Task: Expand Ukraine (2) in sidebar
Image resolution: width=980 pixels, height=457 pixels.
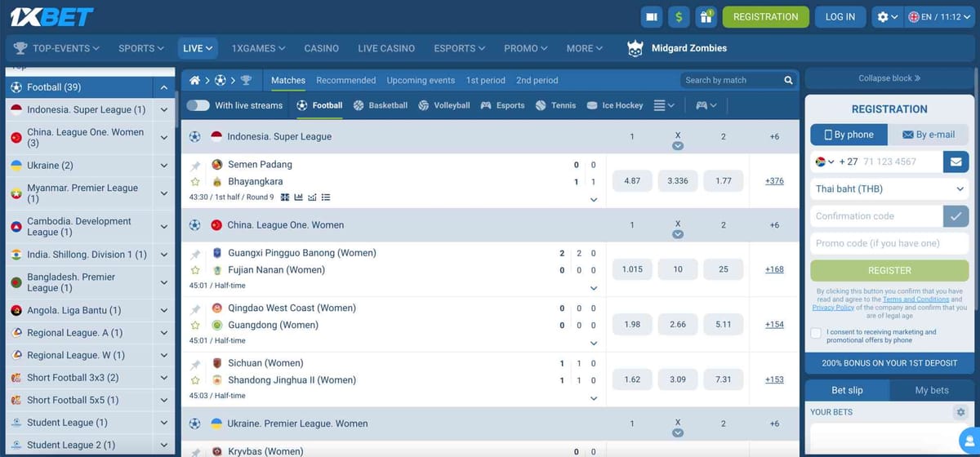Action: click(x=164, y=165)
